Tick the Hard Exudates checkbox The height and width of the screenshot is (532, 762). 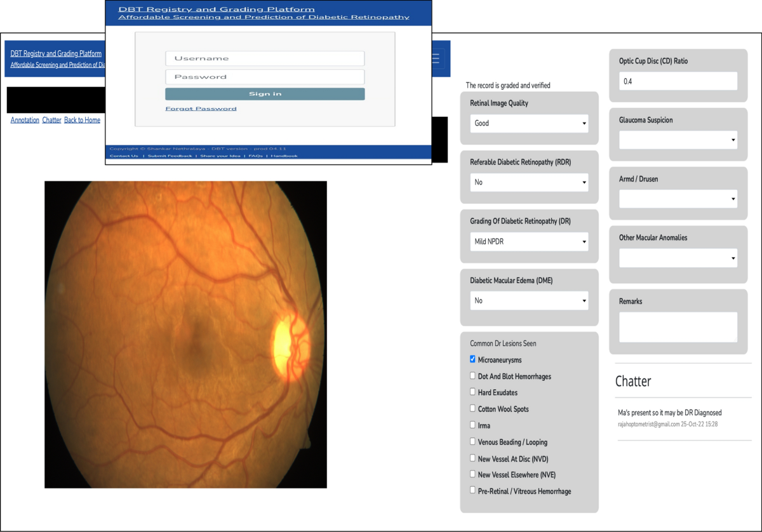pyautogui.click(x=472, y=392)
